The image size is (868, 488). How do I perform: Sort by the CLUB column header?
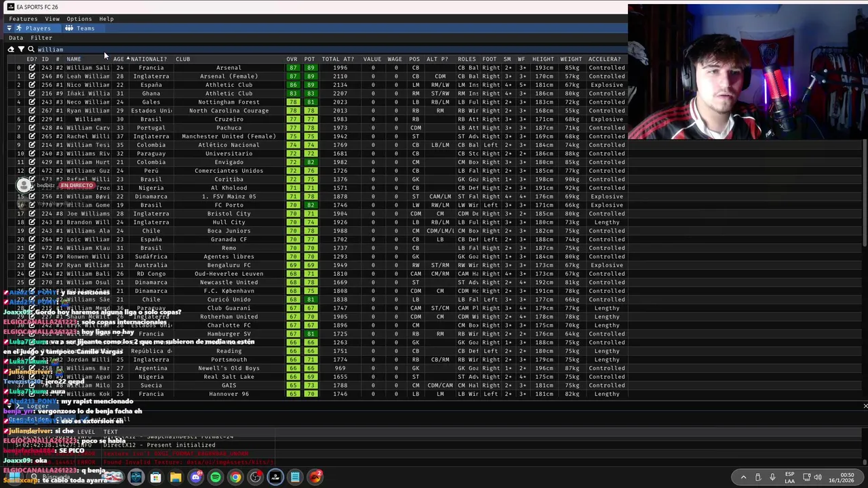(x=183, y=59)
